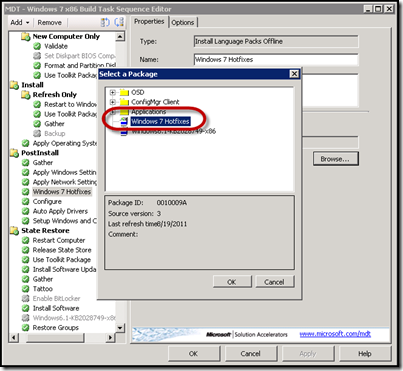
Task: Select the Restart to Windows step
Action: coord(71,104)
